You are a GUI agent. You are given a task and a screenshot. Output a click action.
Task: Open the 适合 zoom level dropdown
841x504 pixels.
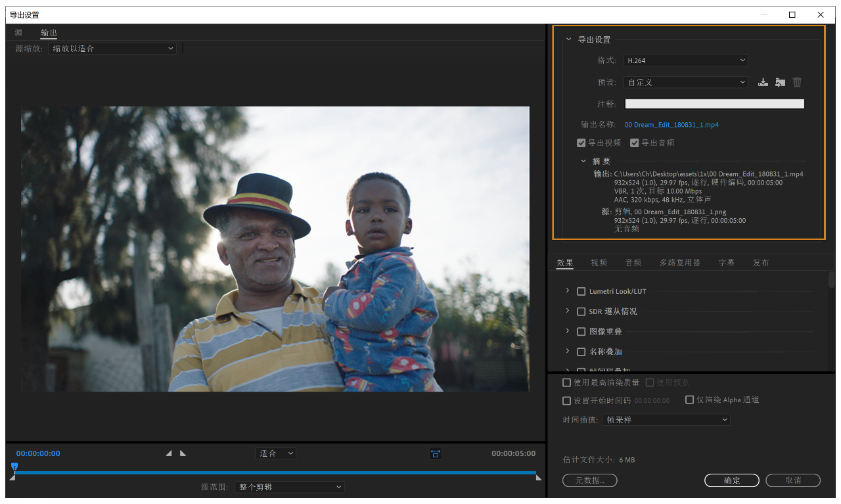[x=275, y=453]
